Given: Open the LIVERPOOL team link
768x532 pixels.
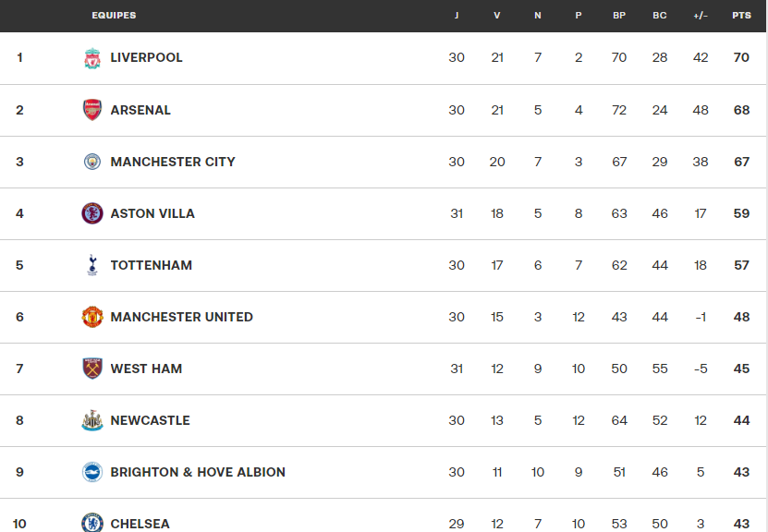Looking at the screenshot, I should point(146,57).
